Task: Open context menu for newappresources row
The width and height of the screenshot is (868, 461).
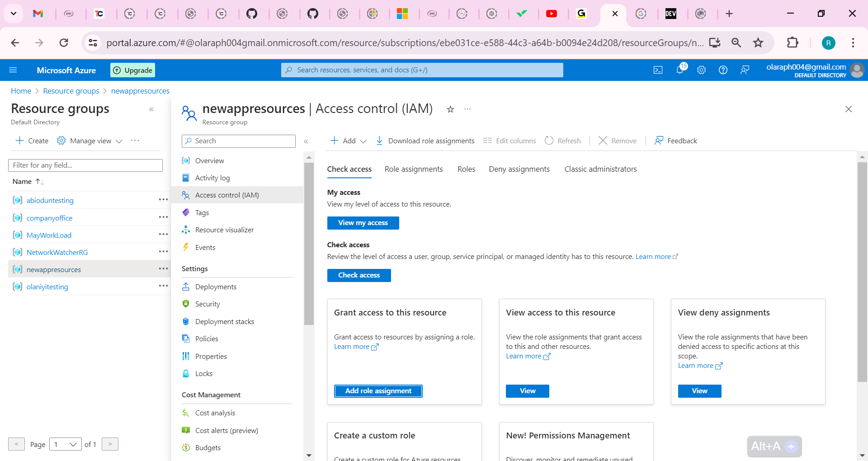Action: 163,269
